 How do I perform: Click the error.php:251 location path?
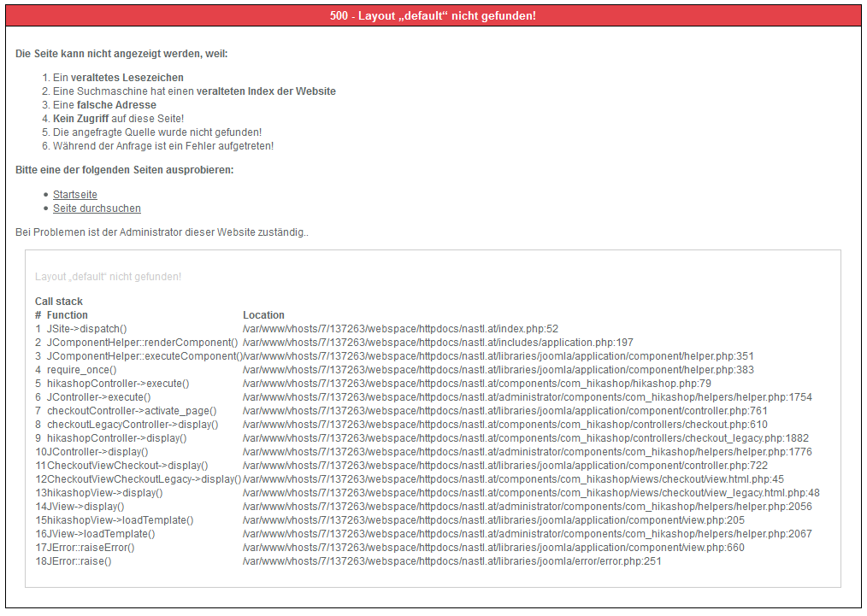[x=451, y=561]
